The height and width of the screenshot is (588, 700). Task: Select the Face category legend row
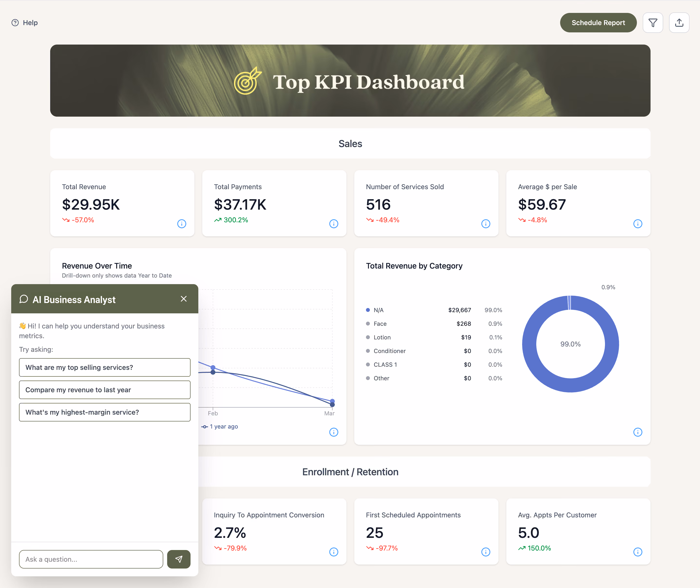[x=434, y=324]
